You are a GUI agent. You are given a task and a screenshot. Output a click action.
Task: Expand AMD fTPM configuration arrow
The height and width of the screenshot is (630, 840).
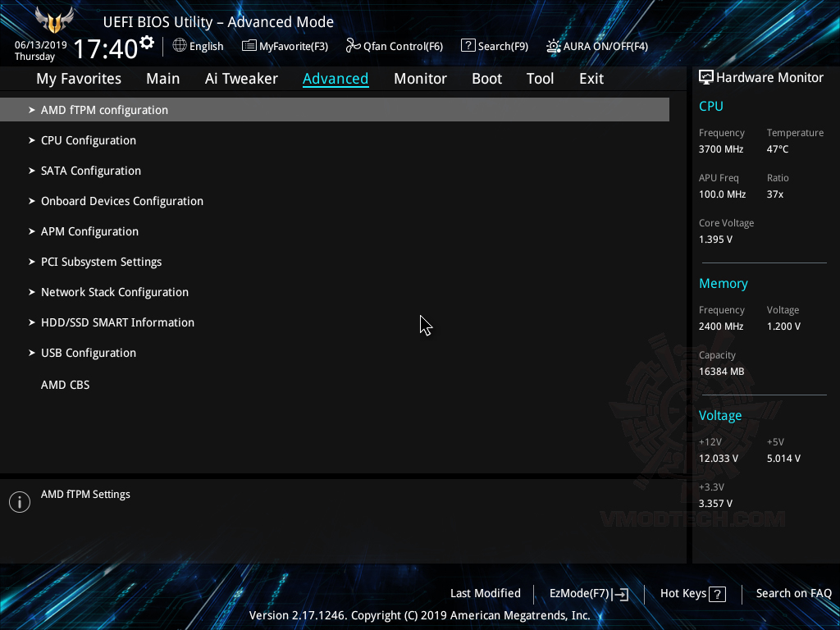32,110
